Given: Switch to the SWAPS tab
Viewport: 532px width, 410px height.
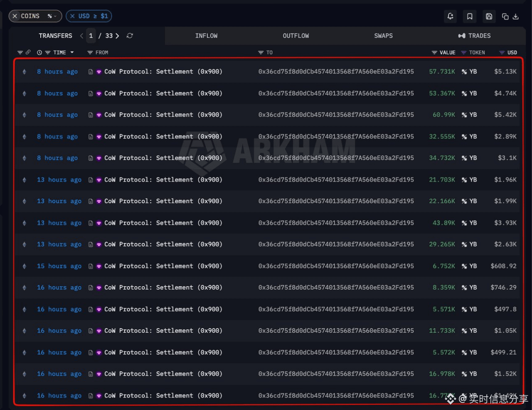Looking at the screenshot, I should 383,36.
